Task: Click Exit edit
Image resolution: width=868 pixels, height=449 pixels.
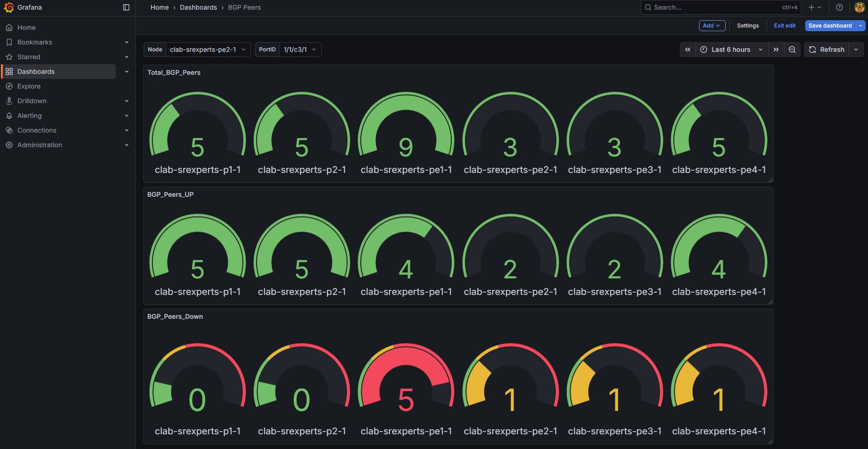Action: (784, 26)
